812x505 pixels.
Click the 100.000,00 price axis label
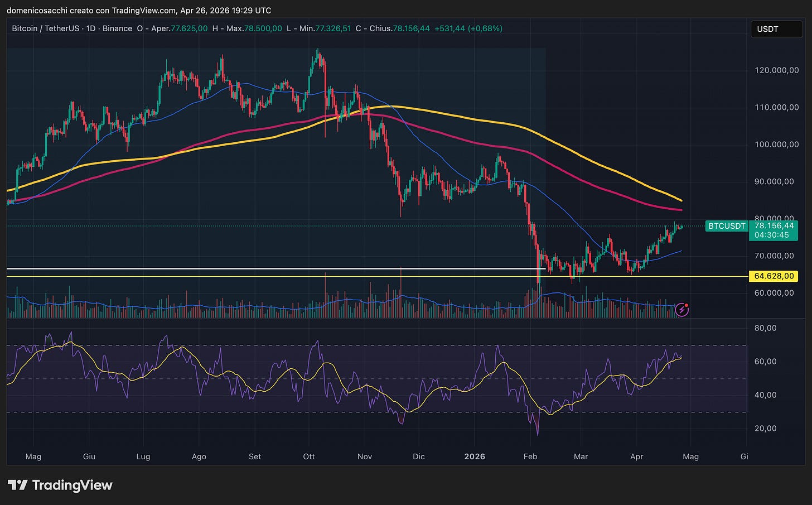(x=777, y=145)
